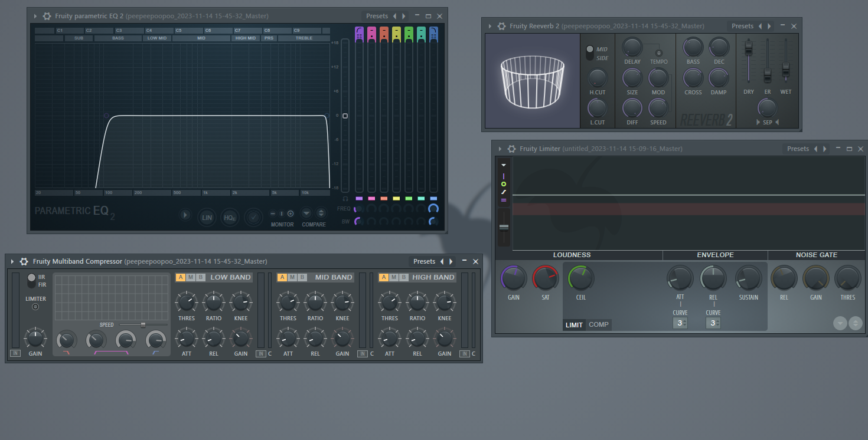Toggle the TEMPO button in Reeverb 2

pyautogui.click(x=658, y=53)
